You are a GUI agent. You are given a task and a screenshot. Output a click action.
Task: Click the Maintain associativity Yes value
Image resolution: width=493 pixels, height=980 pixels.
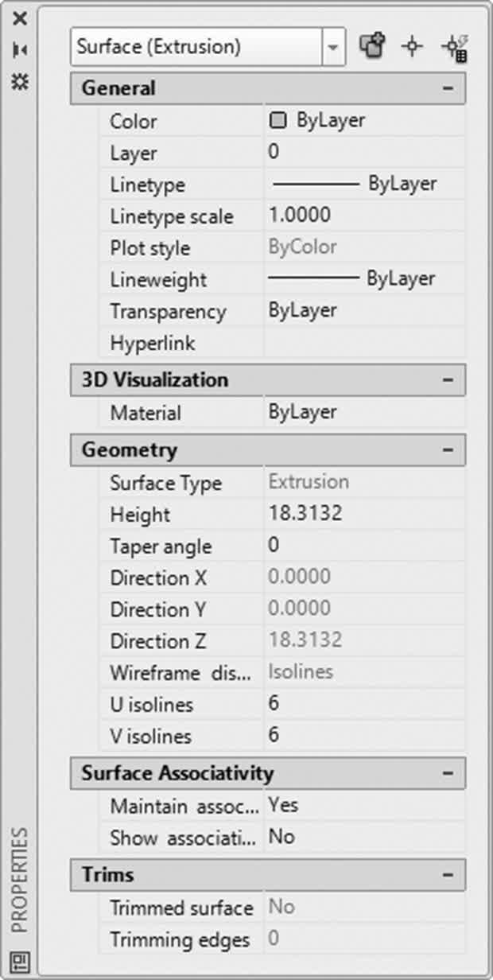click(364, 805)
